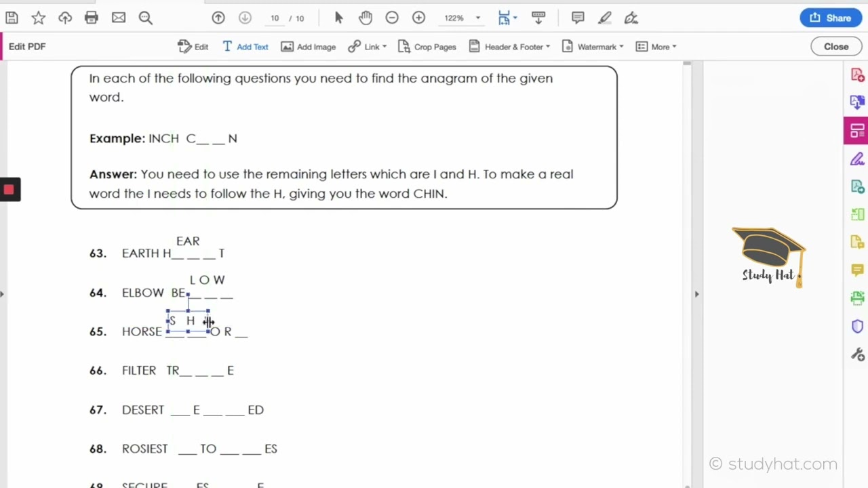Viewport: 868px width, 488px height.
Task: Click the Share button
Action: pos(831,18)
